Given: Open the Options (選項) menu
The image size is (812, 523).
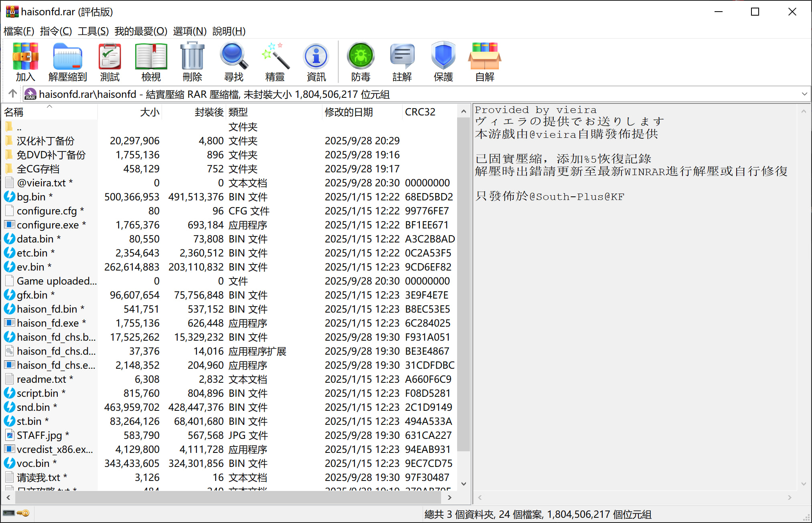Looking at the screenshot, I should point(189,31).
